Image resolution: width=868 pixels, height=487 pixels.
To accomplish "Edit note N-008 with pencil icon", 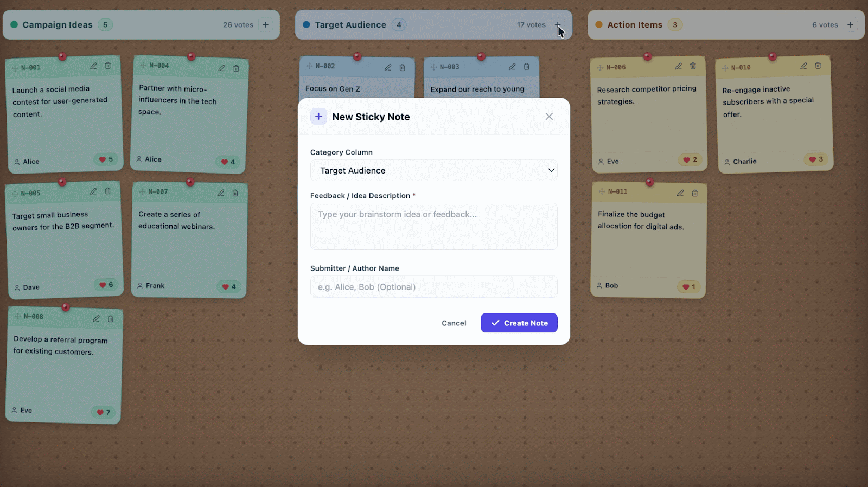I will [96, 319].
